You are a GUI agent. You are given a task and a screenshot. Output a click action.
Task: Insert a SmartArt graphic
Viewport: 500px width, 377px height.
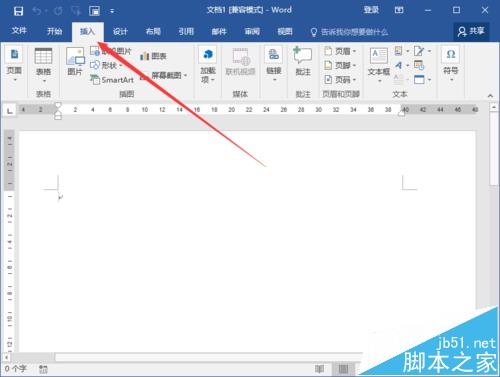click(112, 80)
